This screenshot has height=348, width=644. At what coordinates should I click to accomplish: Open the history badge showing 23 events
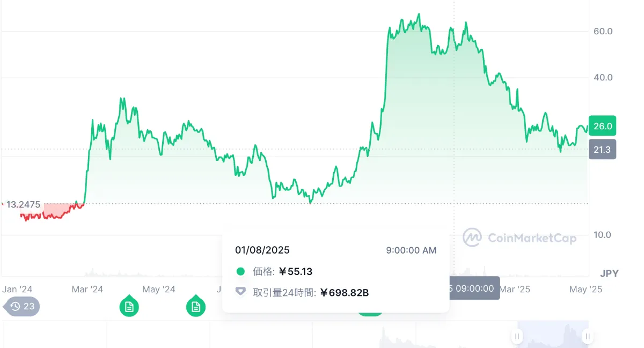click(21, 306)
